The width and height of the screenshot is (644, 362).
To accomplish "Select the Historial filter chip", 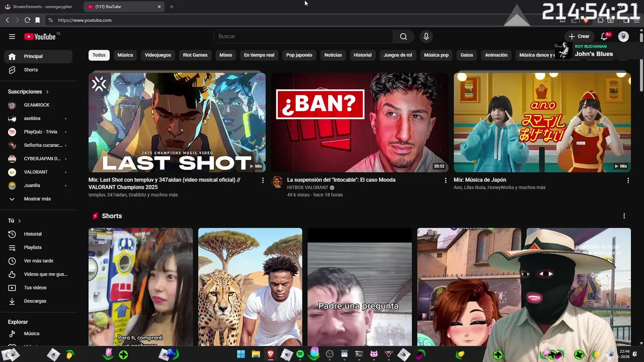I will pos(363,55).
